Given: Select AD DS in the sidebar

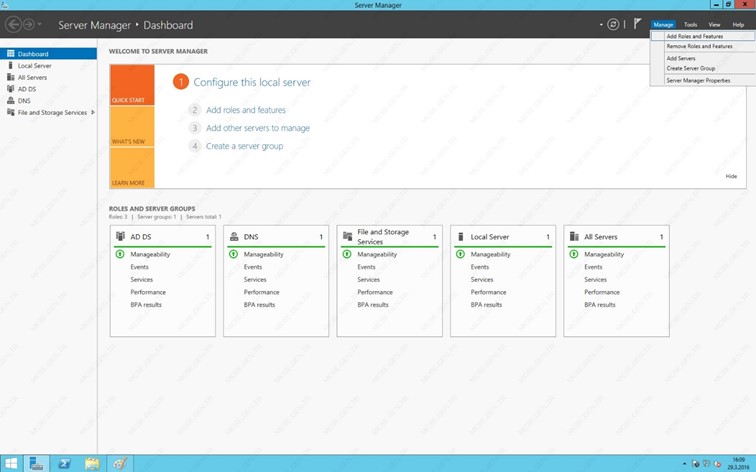Looking at the screenshot, I should (x=48, y=89).
